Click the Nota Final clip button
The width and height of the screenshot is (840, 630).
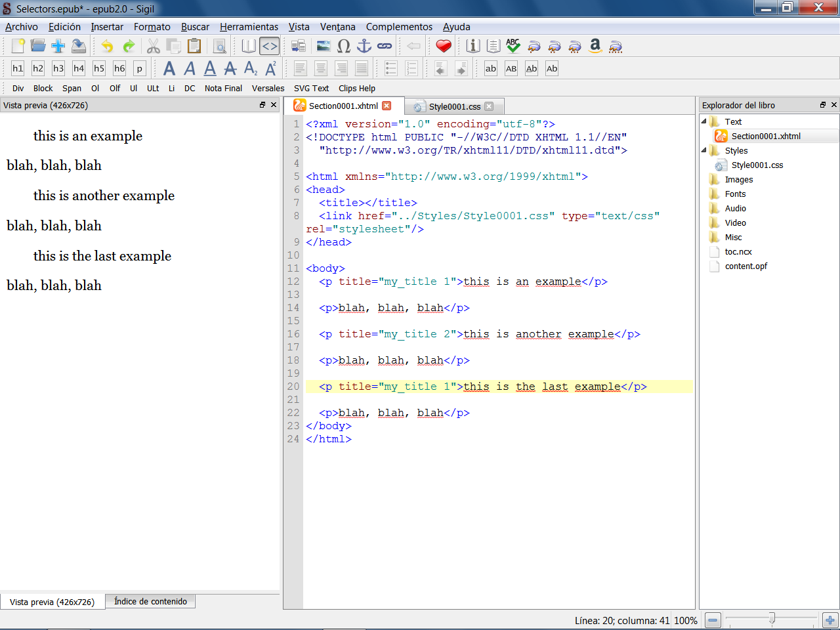click(x=223, y=89)
